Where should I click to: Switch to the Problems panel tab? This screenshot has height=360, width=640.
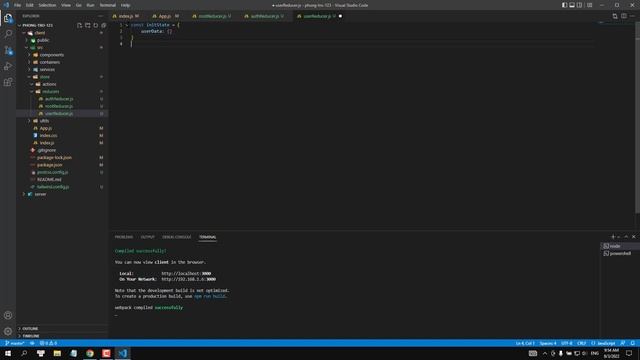[124, 237]
